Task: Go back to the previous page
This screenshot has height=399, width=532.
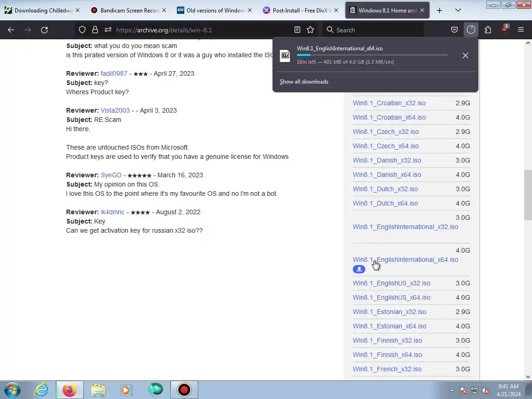Action: (x=11, y=30)
